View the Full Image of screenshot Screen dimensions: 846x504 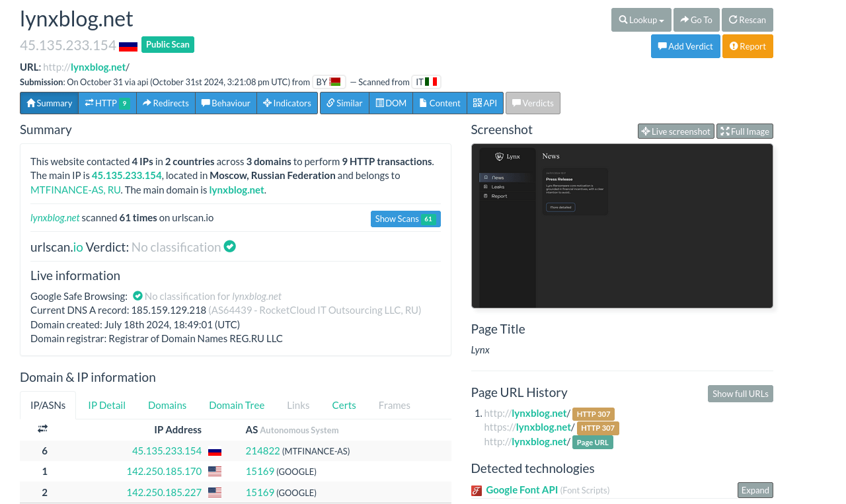[744, 131]
